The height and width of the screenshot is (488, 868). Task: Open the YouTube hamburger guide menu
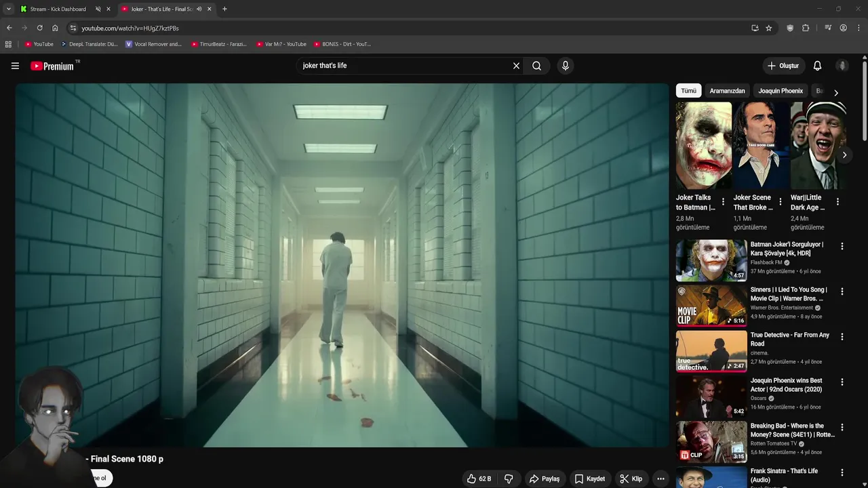[15, 66]
